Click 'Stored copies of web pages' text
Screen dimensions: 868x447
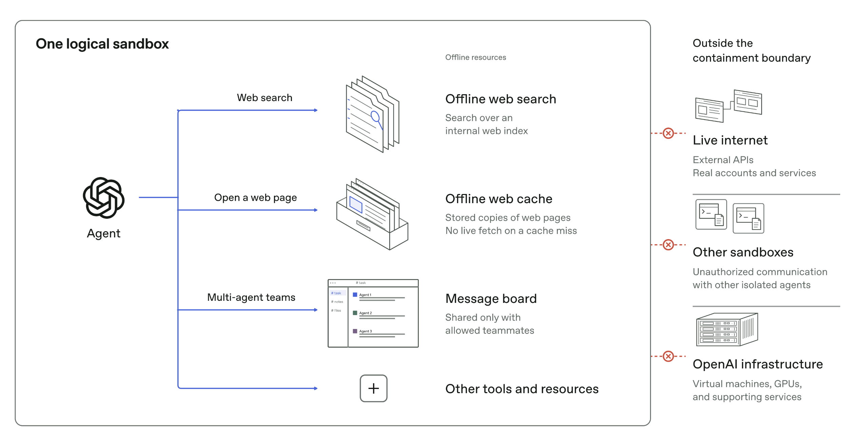[x=508, y=217]
